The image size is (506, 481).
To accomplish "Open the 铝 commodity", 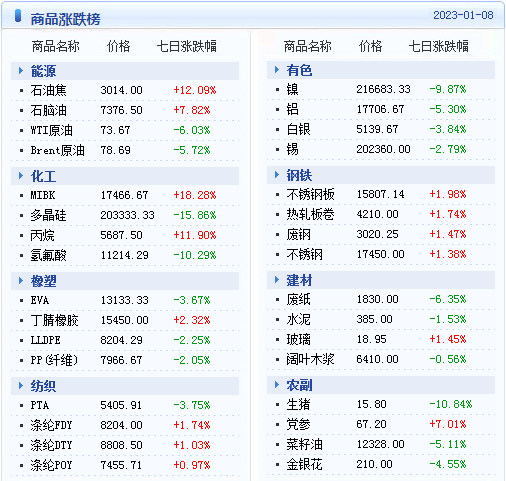I will coord(292,109).
